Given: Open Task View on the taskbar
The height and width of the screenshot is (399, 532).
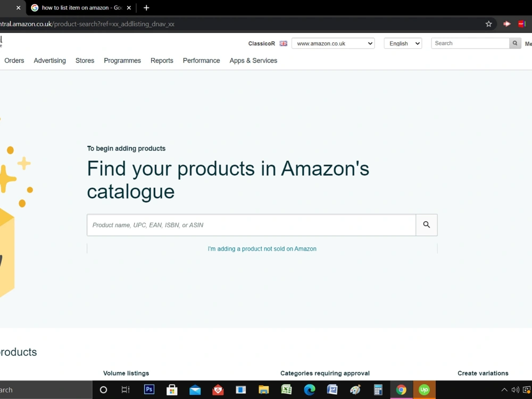Looking at the screenshot, I should (126, 390).
